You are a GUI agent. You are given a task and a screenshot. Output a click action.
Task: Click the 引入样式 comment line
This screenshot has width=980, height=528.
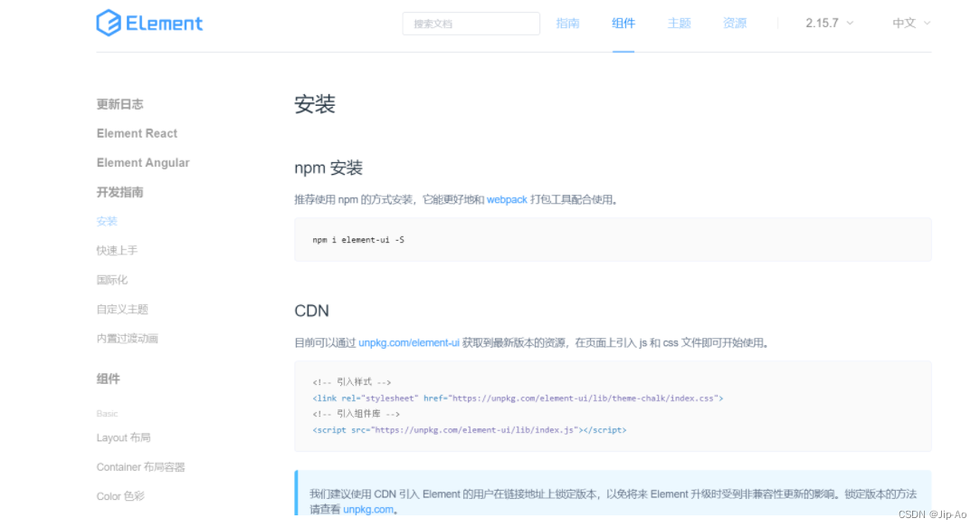351,381
